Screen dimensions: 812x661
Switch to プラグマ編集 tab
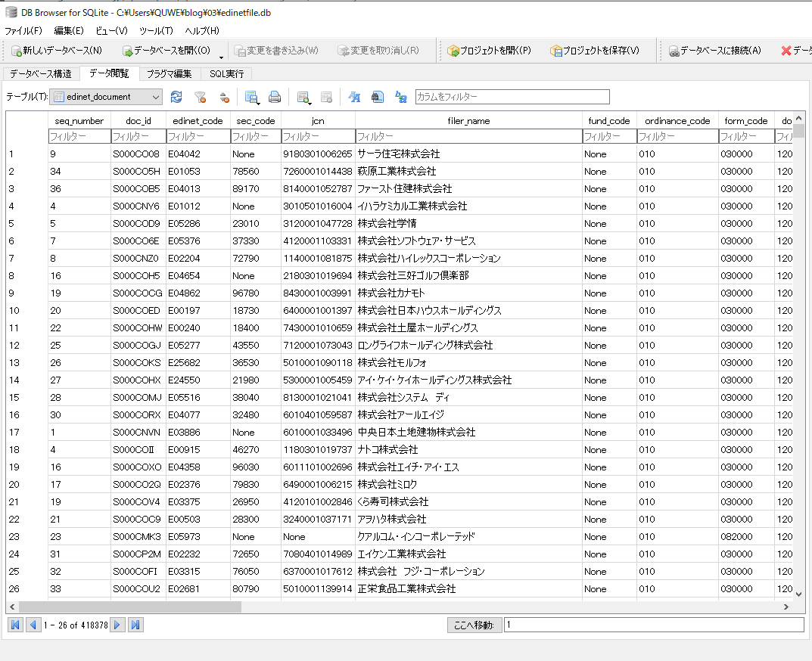pyautogui.click(x=170, y=74)
